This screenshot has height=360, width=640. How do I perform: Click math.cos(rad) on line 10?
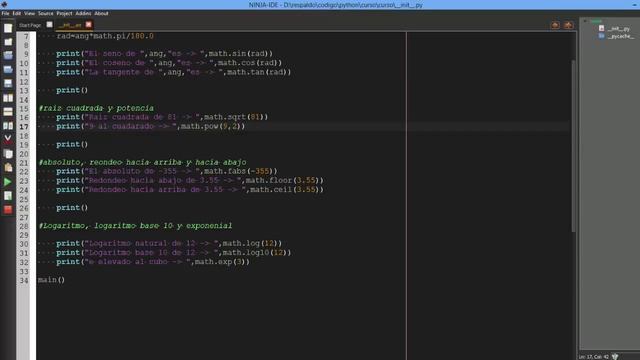pos(248,63)
